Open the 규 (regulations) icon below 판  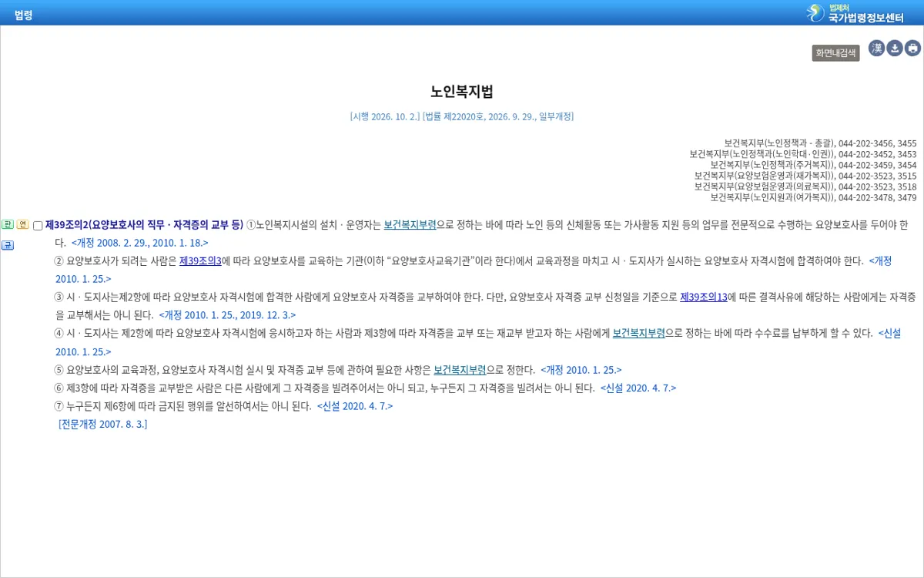[7, 245]
